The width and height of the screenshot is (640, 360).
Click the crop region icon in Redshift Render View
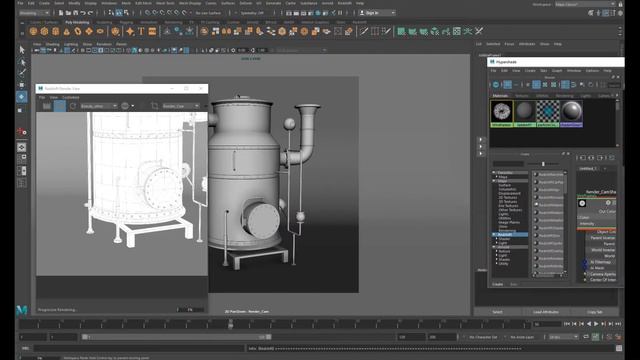[x=154, y=106]
